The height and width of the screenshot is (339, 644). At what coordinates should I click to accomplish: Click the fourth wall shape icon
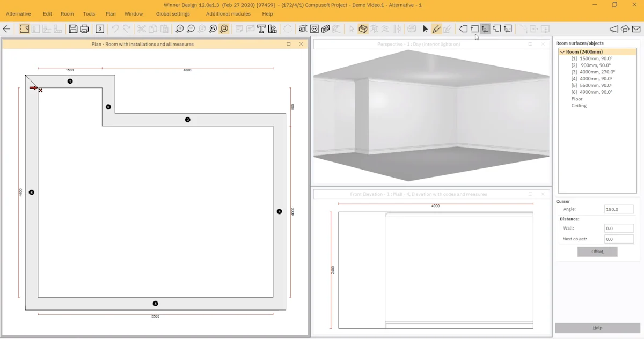click(497, 29)
